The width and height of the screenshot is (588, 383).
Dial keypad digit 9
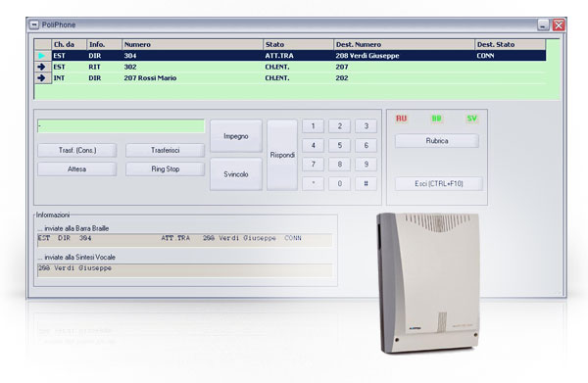(367, 165)
